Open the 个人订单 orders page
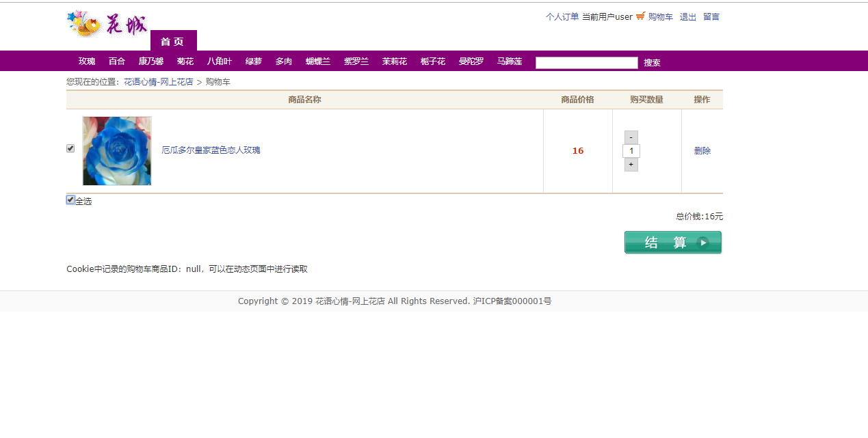The image size is (868, 438). tap(562, 16)
